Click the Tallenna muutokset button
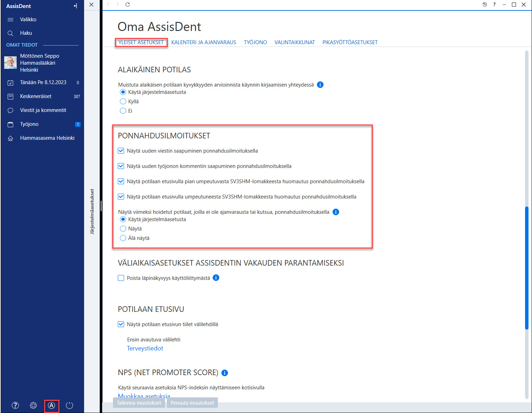The image size is (532, 413). coord(139,403)
